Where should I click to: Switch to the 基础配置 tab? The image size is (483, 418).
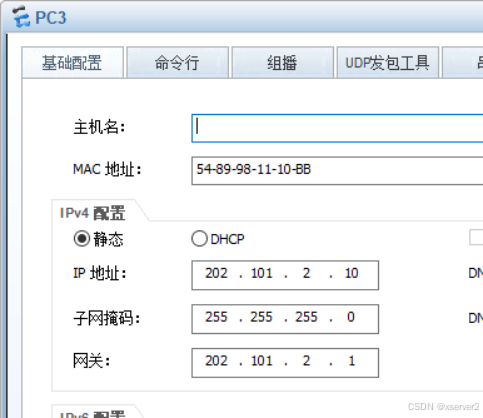coord(72,62)
